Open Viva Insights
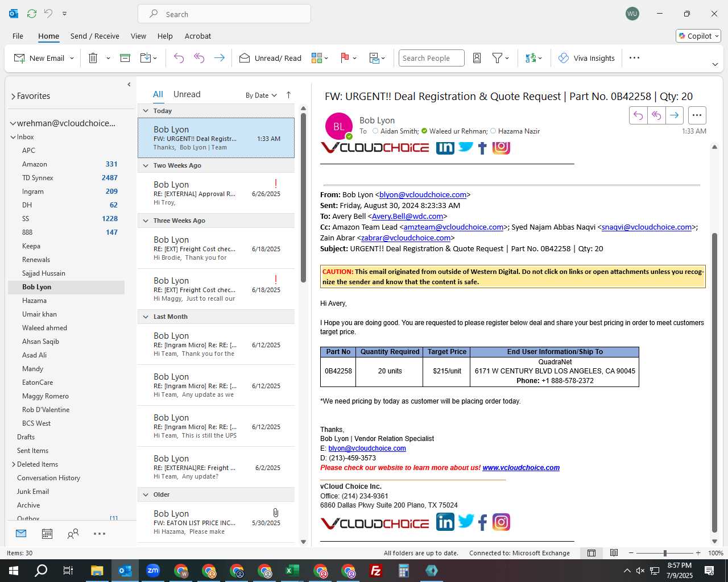 click(x=587, y=58)
